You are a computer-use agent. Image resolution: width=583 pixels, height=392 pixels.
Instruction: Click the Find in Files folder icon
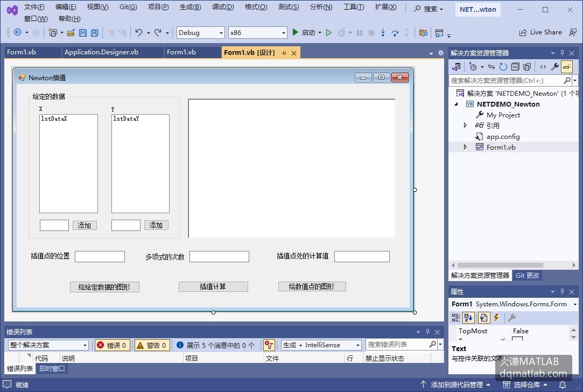point(423,33)
